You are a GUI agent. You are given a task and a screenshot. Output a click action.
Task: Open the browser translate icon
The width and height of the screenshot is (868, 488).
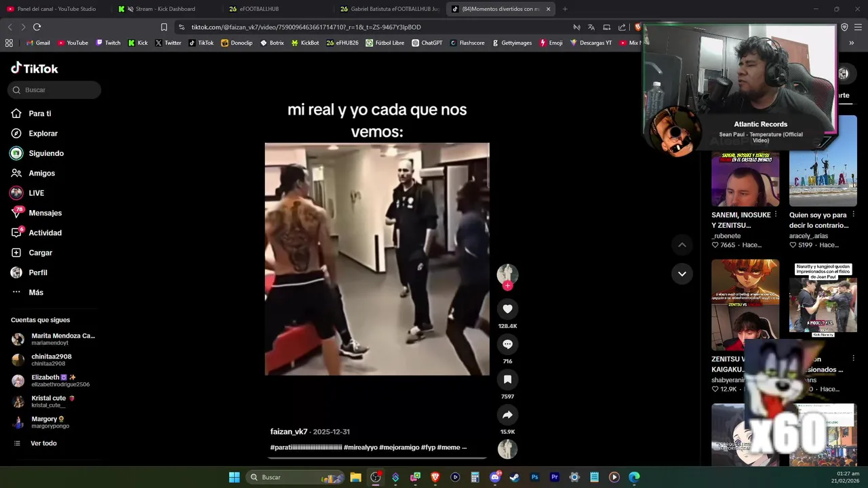[591, 27]
